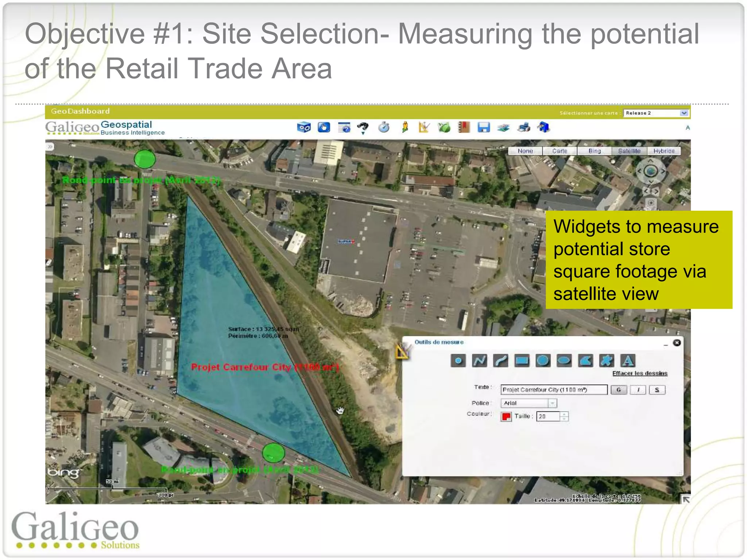Image resolution: width=747 pixels, height=560 pixels.
Task: Select the yellow person street view icon
Action: pos(405,127)
